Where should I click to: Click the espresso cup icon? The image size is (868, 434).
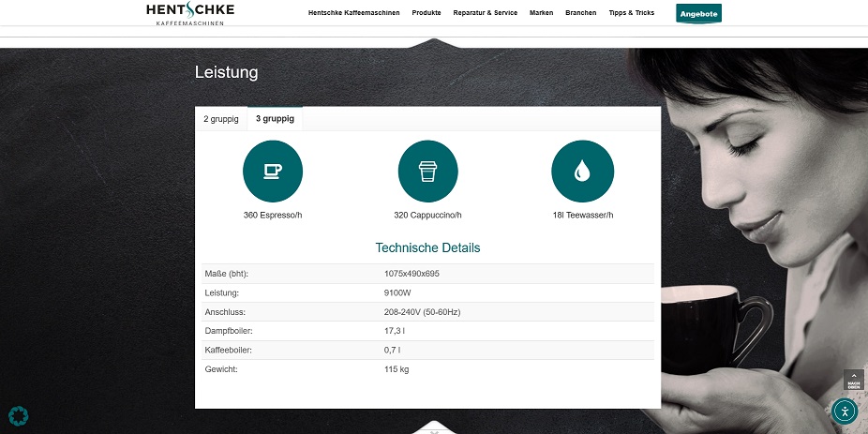(273, 172)
